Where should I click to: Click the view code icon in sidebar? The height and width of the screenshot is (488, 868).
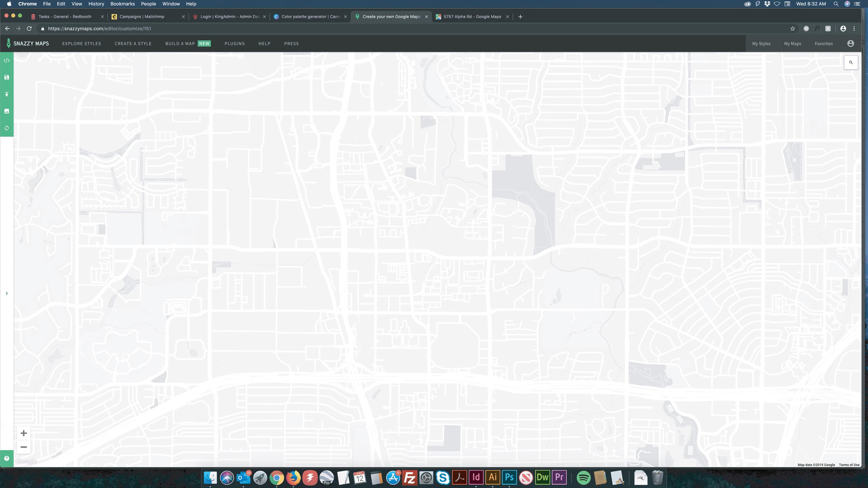tap(6, 61)
